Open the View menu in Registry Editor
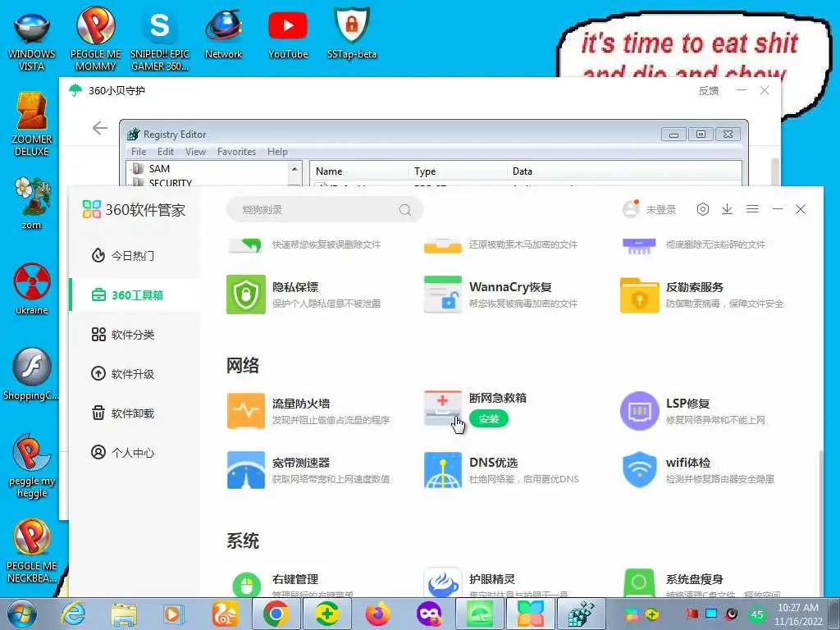 pyautogui.click(x=195, y=152)
